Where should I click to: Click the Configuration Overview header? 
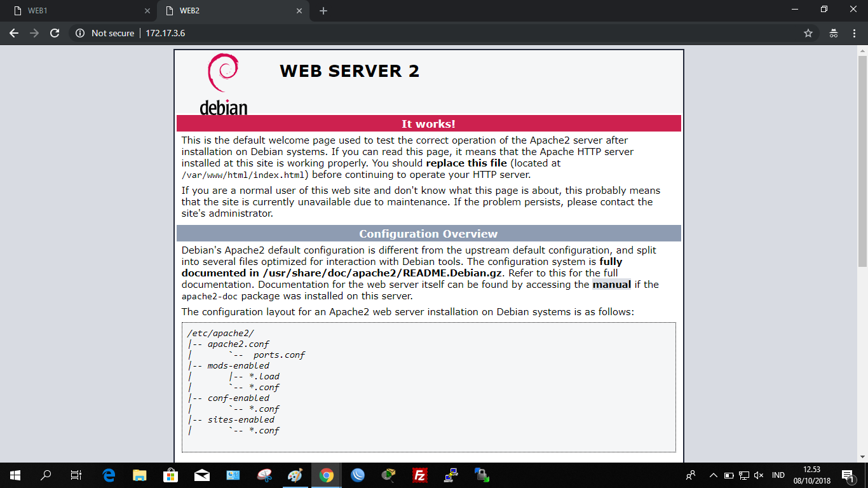[428, 234]
